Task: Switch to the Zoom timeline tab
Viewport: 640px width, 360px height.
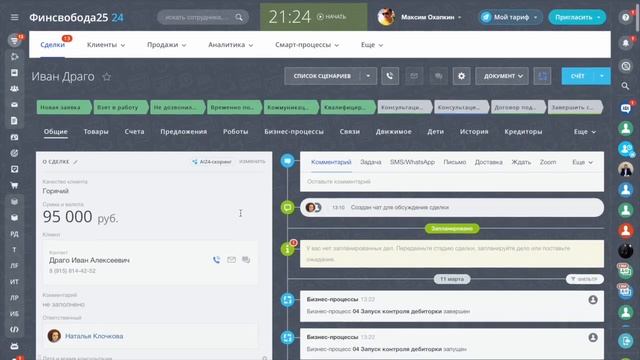Action: [548, 162]
